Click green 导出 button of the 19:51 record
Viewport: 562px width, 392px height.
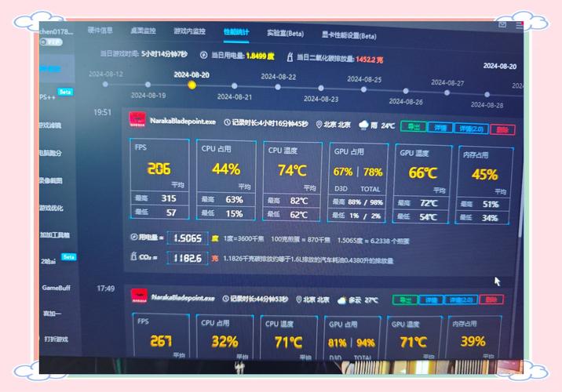[414, 127]
